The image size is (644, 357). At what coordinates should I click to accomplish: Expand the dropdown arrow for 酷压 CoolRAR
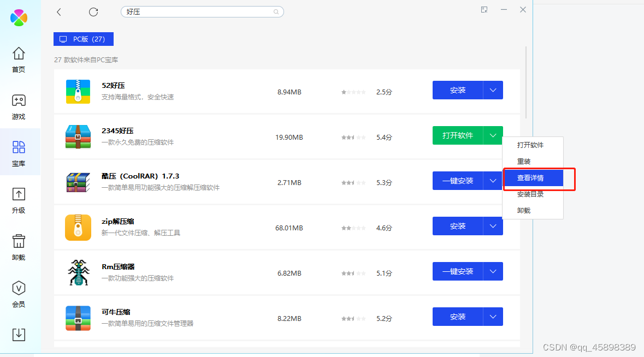click(493, 181)
